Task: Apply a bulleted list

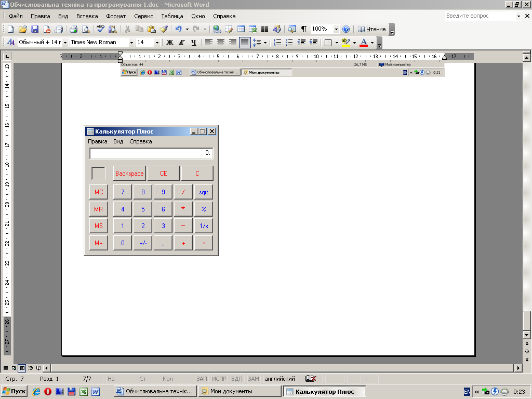Action: 289,43
